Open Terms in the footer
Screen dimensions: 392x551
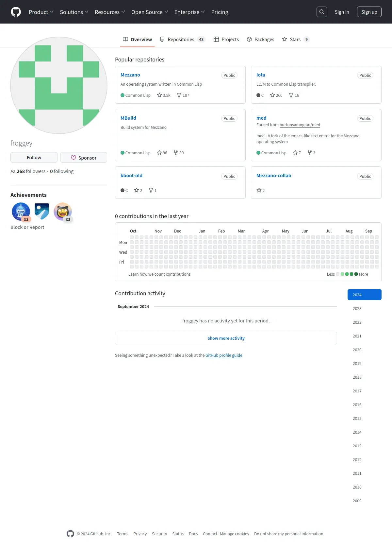[x=122, y=534]
